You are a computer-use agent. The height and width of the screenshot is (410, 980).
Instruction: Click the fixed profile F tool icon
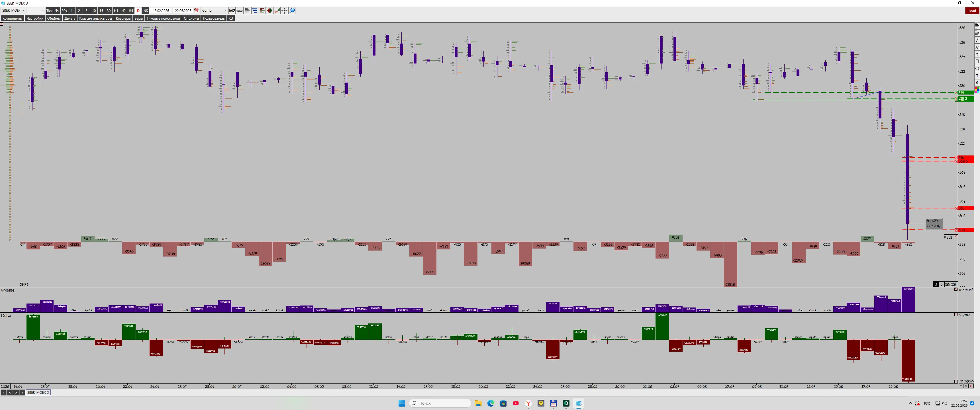click(x=977, y=33)
